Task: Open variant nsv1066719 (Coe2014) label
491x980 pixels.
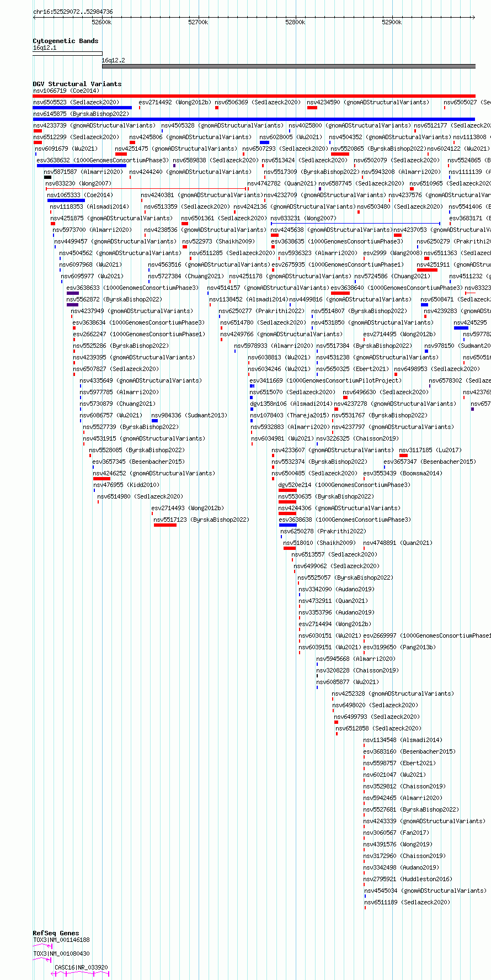Action: tap(66, 91)
